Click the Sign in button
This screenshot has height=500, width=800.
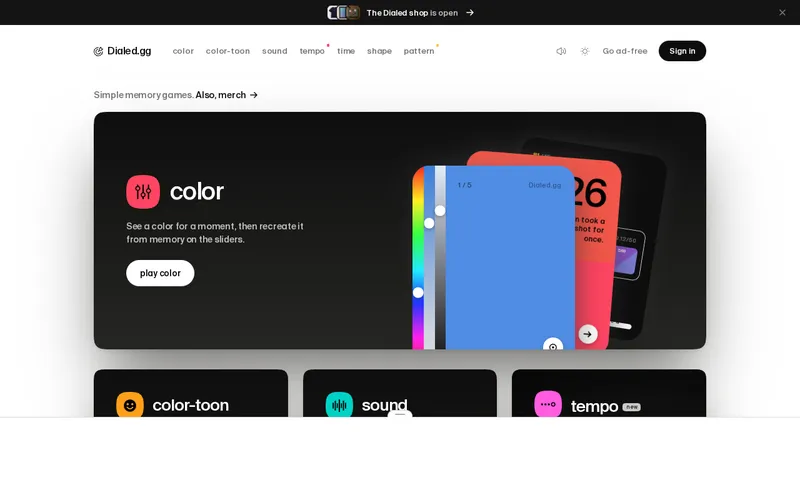pyautogui.click(x=682, y=51)
